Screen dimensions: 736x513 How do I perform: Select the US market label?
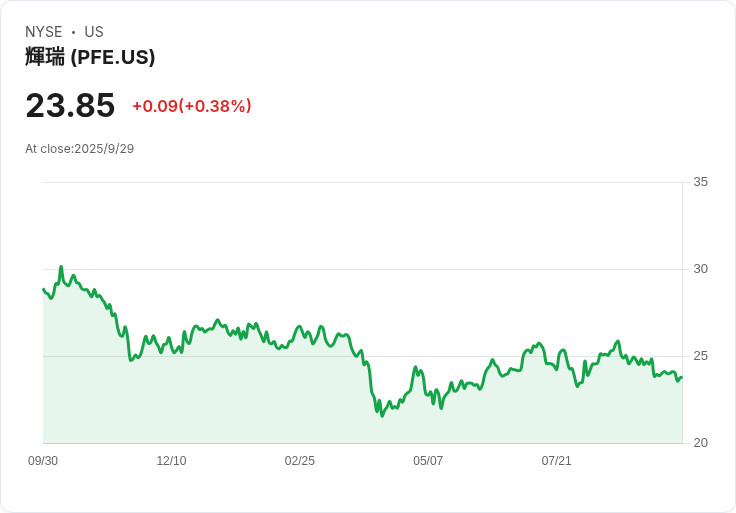[94, 32]
